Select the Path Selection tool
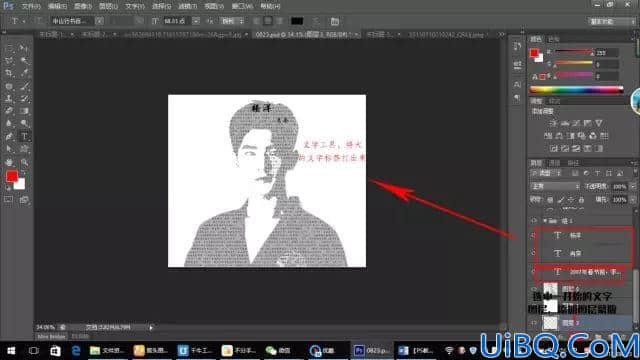 click(9, 149)
